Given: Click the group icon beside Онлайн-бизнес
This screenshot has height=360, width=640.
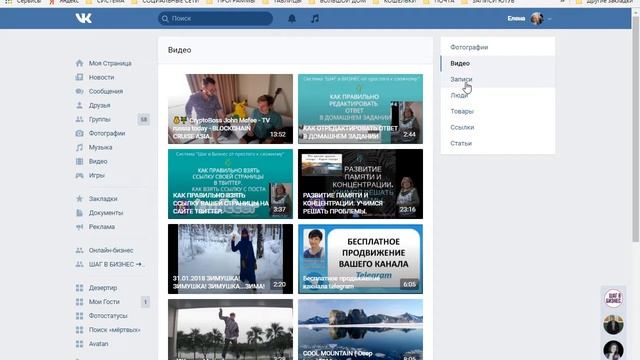Looking at the screenshot, I should click(79, 250).
